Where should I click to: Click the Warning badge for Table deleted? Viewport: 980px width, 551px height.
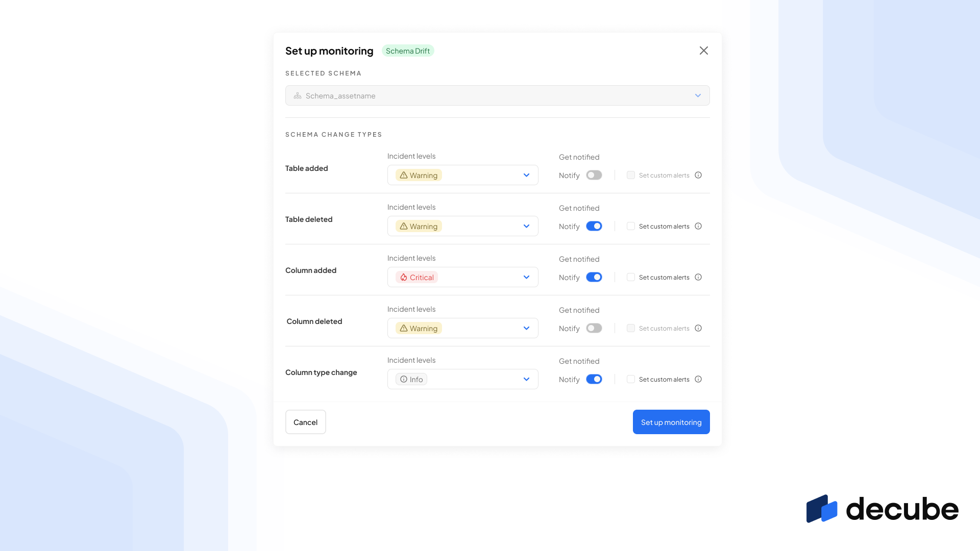(x=419, y=226)
